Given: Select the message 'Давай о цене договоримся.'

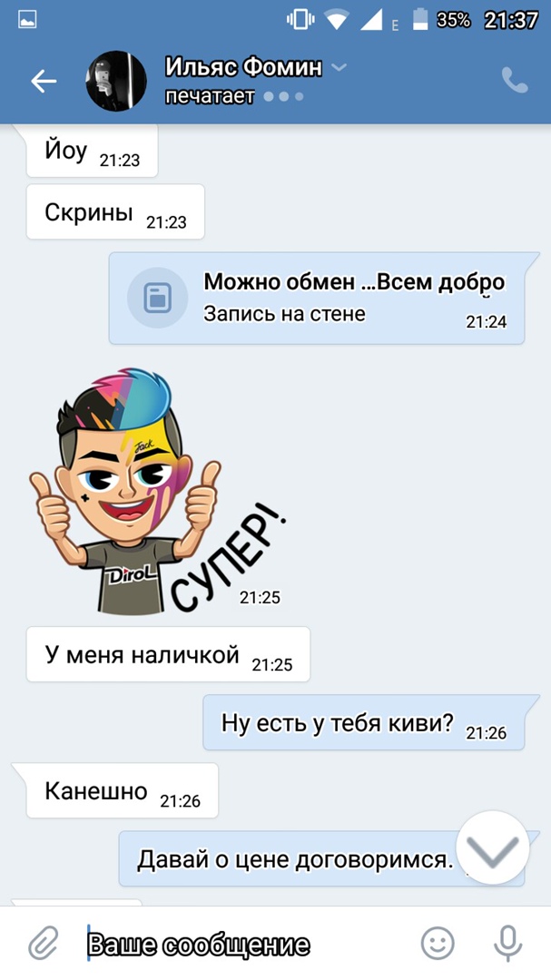Looking at the screenshot, I should coord(321,858).
